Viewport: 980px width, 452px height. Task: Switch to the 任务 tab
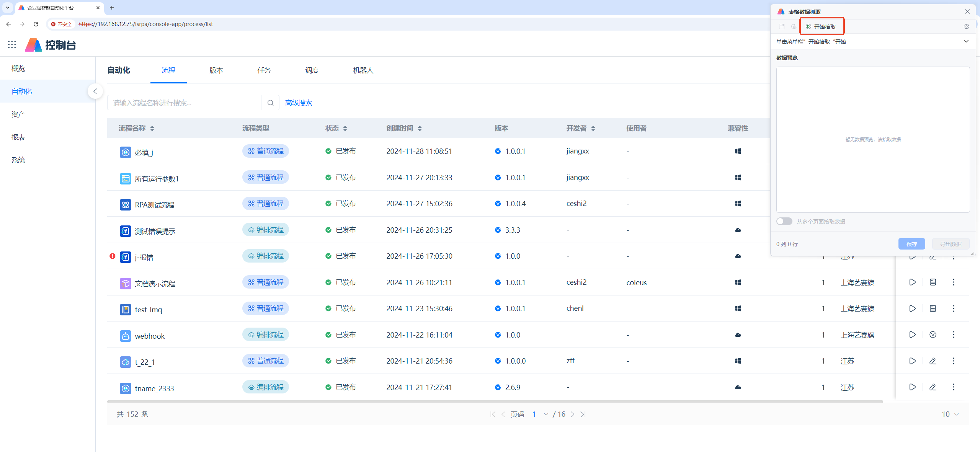(264, 70)
